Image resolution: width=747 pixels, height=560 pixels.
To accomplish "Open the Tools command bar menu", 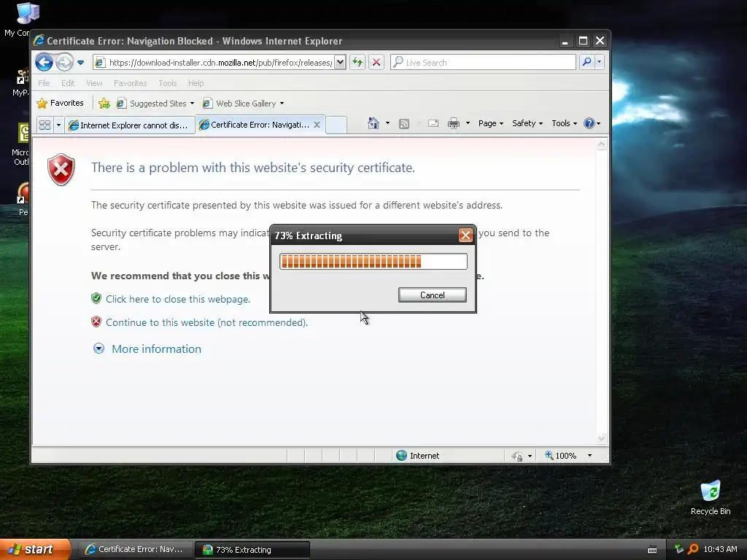I will point(564,123).
